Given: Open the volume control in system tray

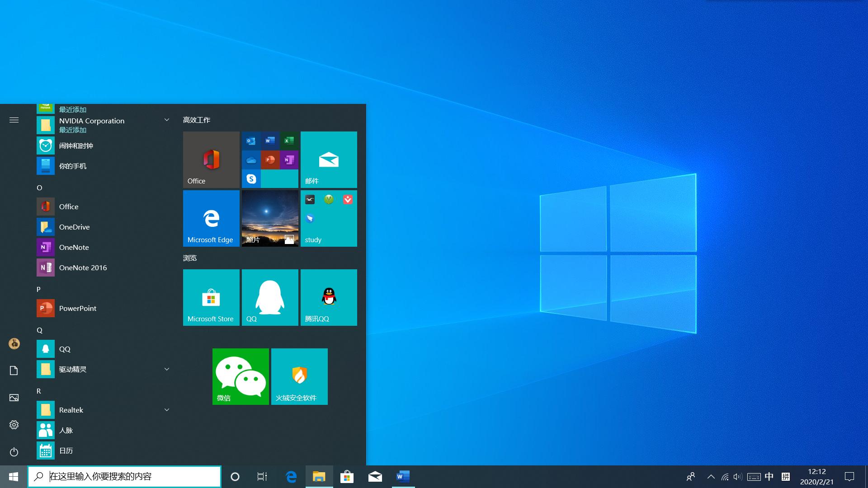Looking at the screenshot, I should point(738,476).
